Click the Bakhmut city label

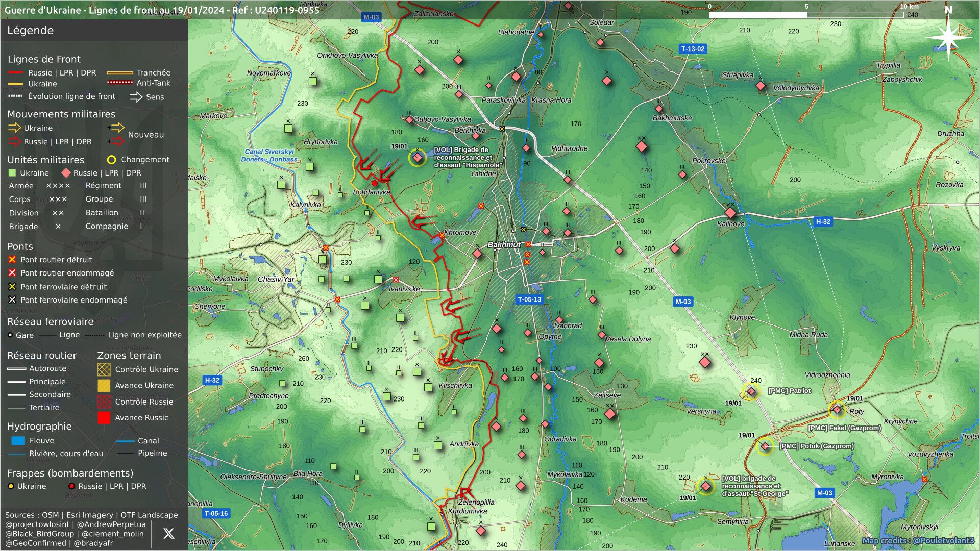pyautogui.click(x=504, y=245)
